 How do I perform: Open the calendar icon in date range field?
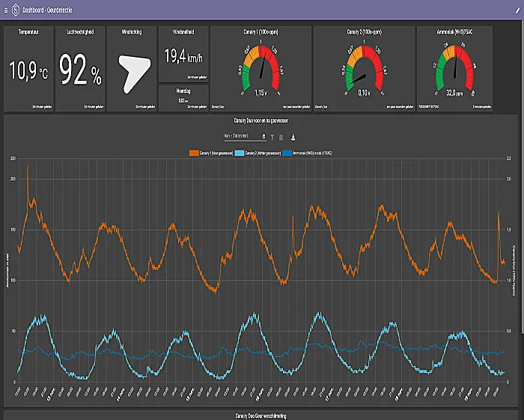(263, 136)
